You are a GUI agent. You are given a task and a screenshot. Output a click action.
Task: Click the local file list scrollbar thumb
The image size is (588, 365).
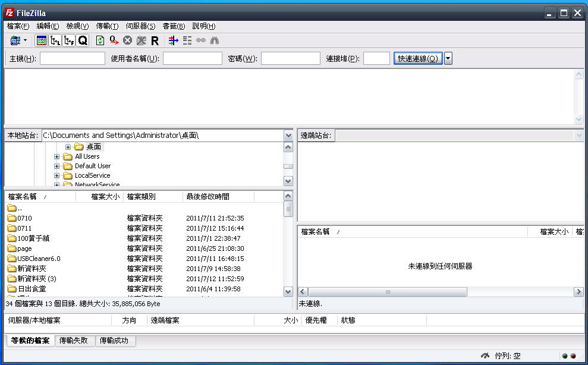click(x=288, y=209)
